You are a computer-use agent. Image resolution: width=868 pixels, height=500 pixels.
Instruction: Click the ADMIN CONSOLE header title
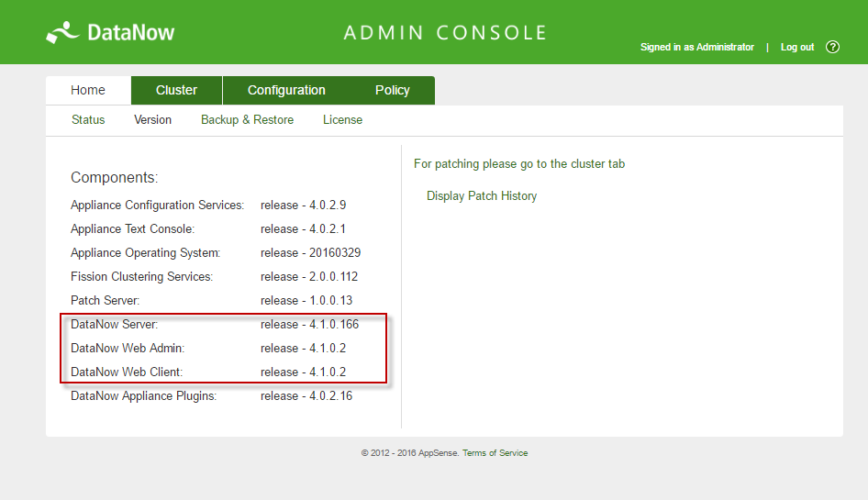(x=445, y=33)
